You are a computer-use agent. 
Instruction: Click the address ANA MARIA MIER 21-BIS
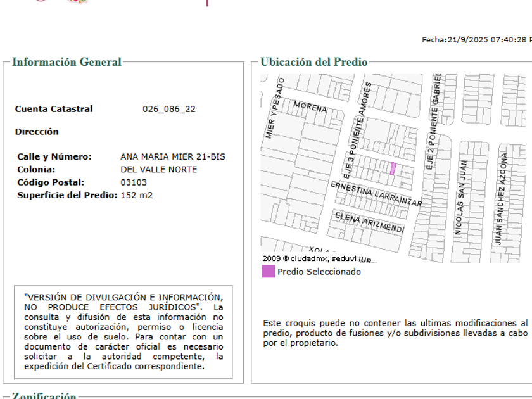[x=172, y=156]
